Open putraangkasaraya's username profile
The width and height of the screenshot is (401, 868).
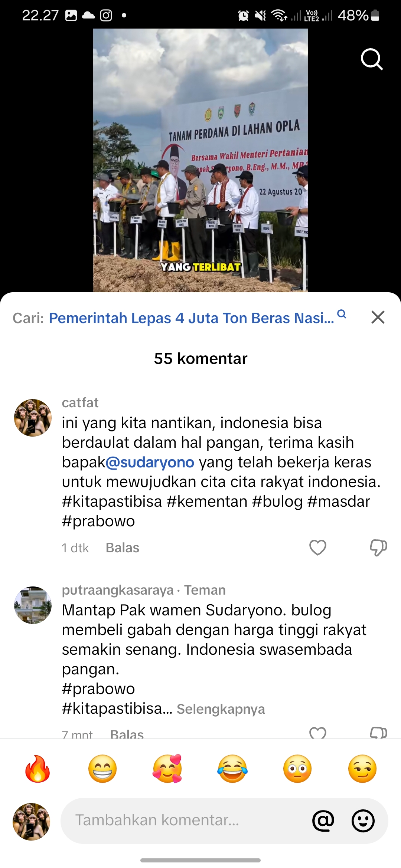118,590
